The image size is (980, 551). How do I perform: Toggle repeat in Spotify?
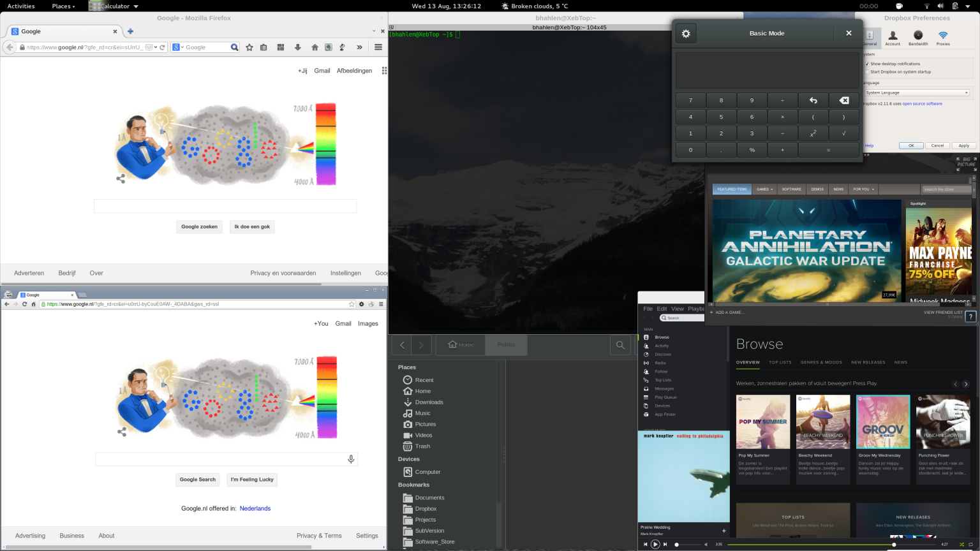[971, 545]
